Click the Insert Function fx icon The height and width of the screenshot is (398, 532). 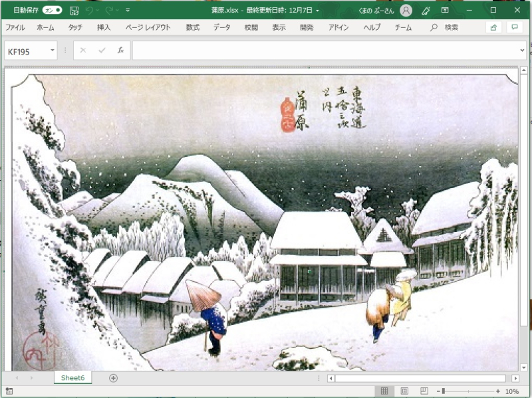tap(121, 50)
